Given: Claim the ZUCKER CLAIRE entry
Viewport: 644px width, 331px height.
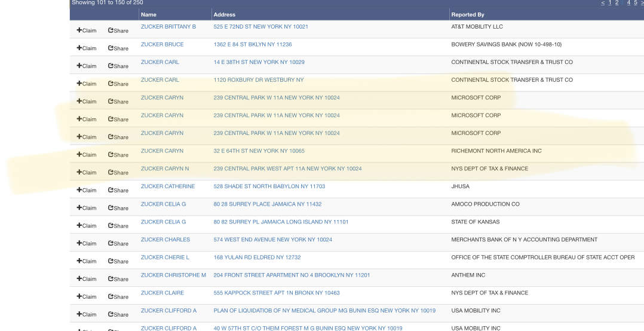Looking at the screenshot, I should point(87,296).
